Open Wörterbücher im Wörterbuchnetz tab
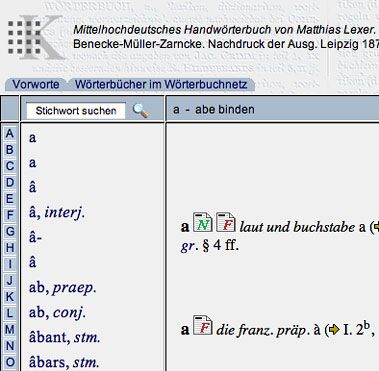 pos(161,84)
